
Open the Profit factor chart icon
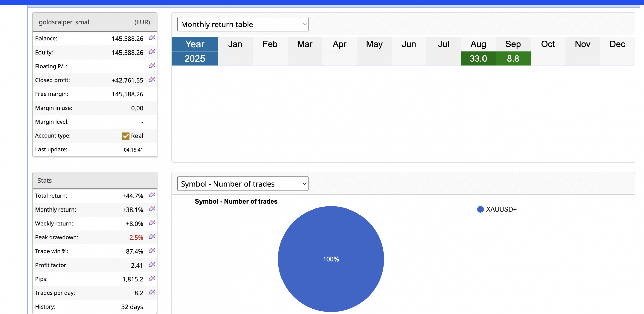click(x=152, y=265)
